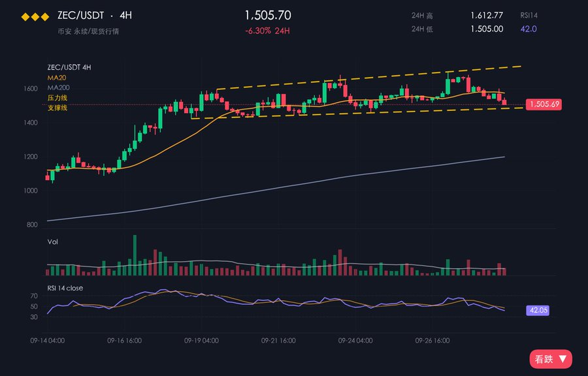588x376 pixels.
Task: Click the Vol panel label
Action: coord(52,242)
